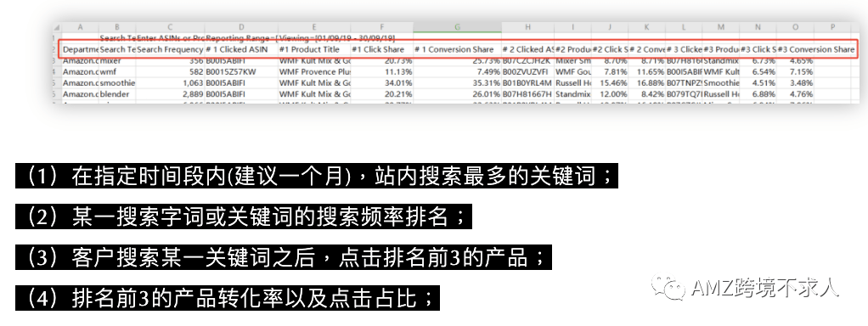The height and width of the screenshot is (326, 868).
Task: Click the #3 conversion value 4.76%
Action: (795, 93)
